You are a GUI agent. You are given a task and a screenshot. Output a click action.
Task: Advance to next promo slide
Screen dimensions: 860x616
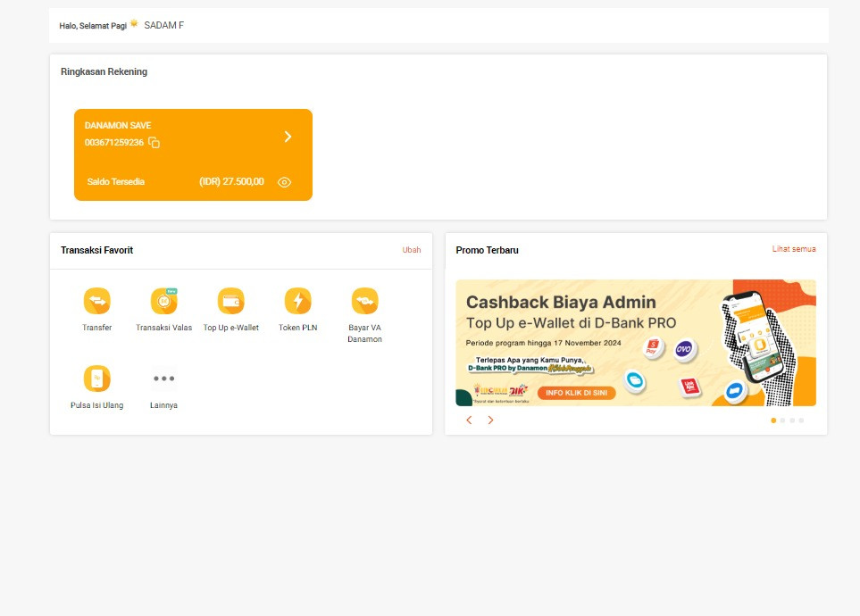490,420
